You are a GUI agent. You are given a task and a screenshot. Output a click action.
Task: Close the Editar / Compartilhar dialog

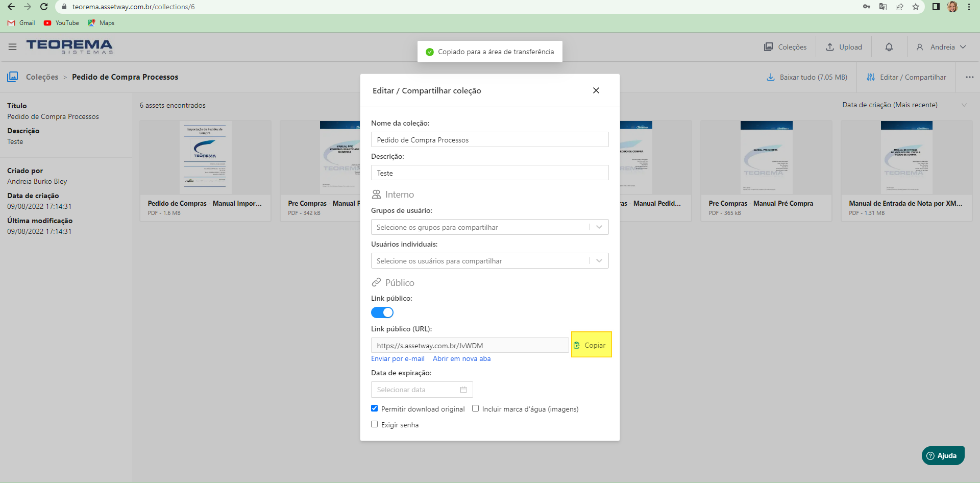pos(596,90)
